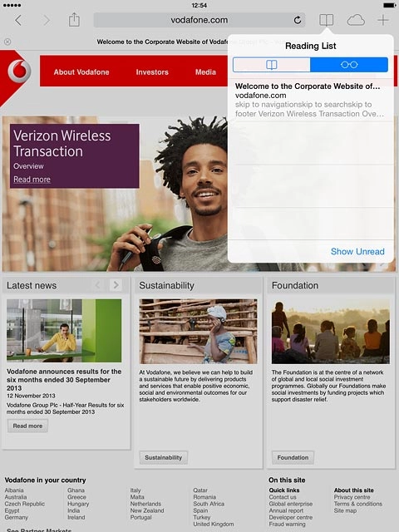
Task: Open Site map link
Action: 345,510
